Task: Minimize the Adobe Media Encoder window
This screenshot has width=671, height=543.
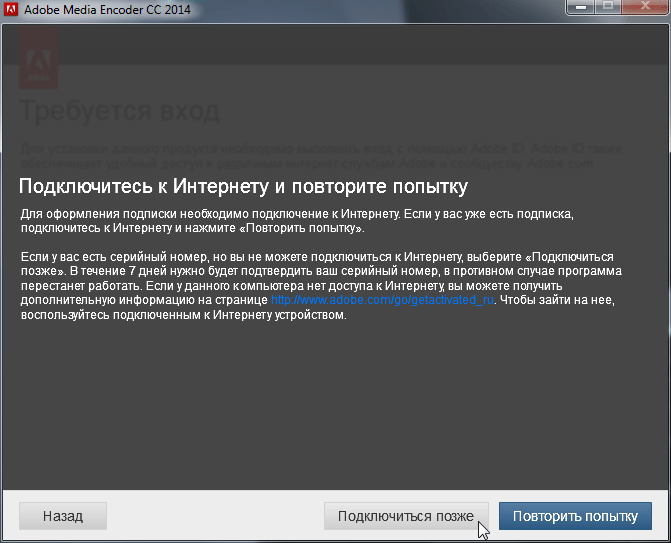Action: coord(580,7)
